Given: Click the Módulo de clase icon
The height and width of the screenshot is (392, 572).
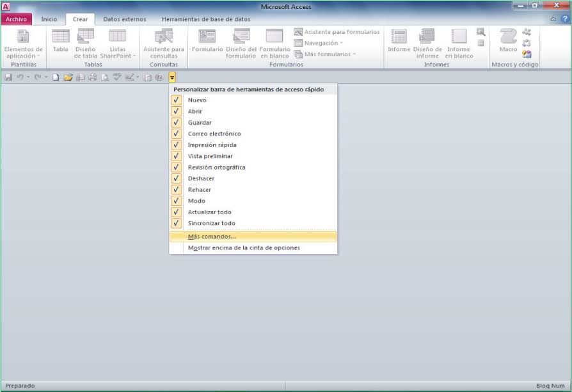Looking at the screenshot, I should [527, 43].
